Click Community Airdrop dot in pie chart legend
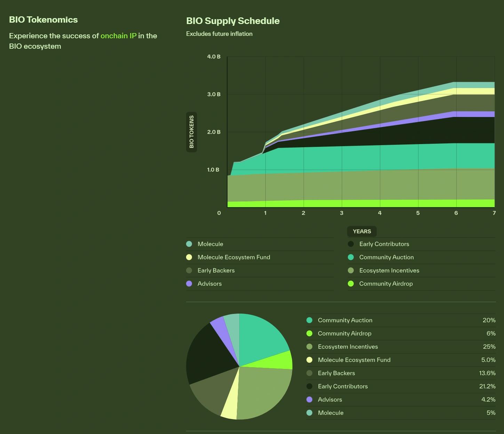This screenshot has height=434, width=504. [309, 333]
